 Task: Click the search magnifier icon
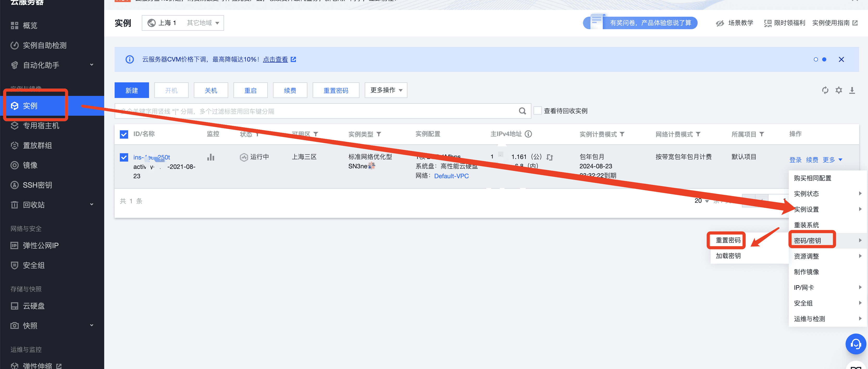[522, 111]
